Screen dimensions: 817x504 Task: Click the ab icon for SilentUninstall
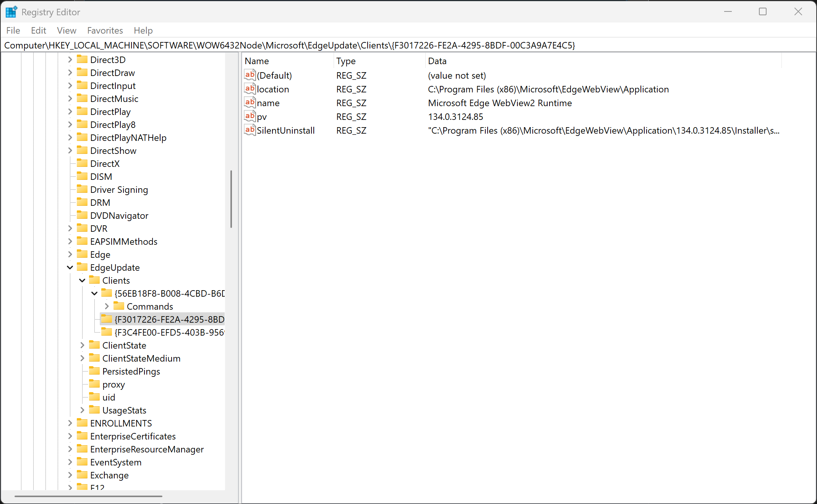[250, 130]
